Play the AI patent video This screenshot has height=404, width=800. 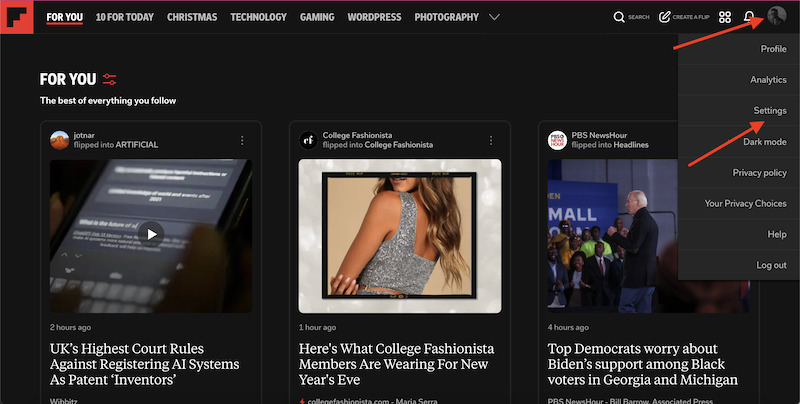click(151, 234)
